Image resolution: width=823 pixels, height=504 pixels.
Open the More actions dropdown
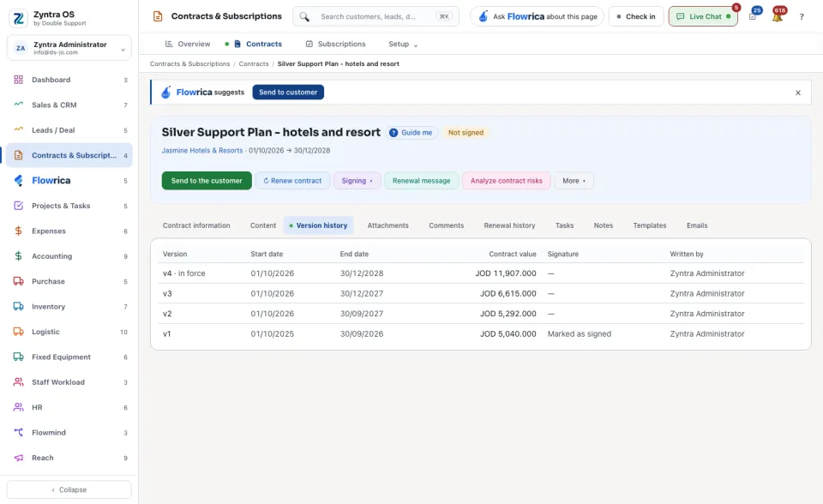pyautogui.click(x=574, y=181)
